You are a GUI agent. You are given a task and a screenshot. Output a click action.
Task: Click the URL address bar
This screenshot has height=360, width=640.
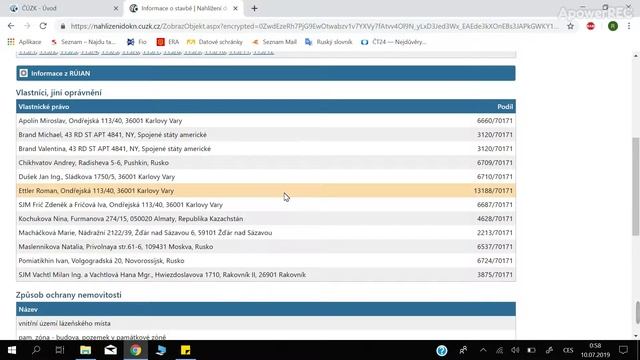tap(314, 26)
